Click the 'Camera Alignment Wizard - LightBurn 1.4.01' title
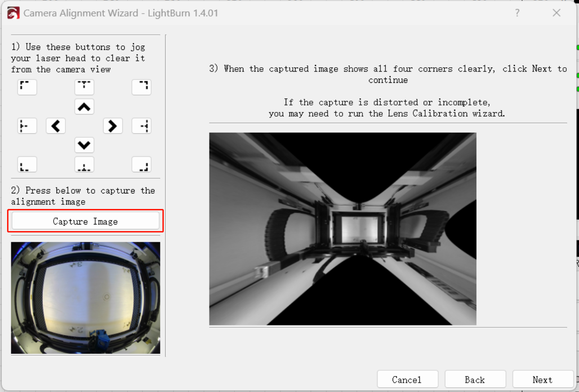The width and height of the screenshot is (579, 392). 121,13
